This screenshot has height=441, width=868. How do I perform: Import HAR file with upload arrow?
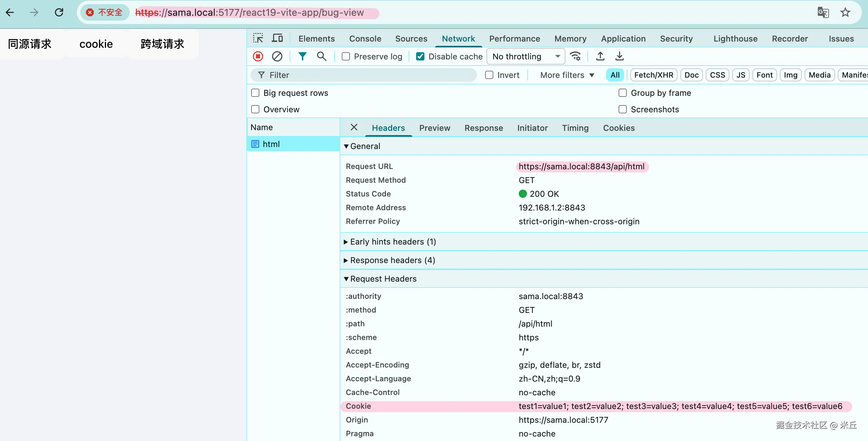click(600, 56)
